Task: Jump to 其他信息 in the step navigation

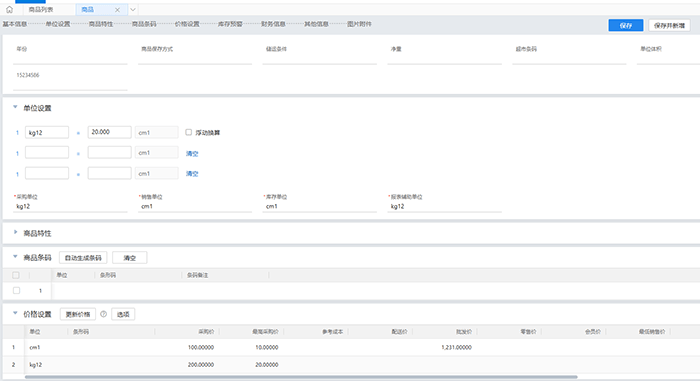Action: [x=317, y=24]
